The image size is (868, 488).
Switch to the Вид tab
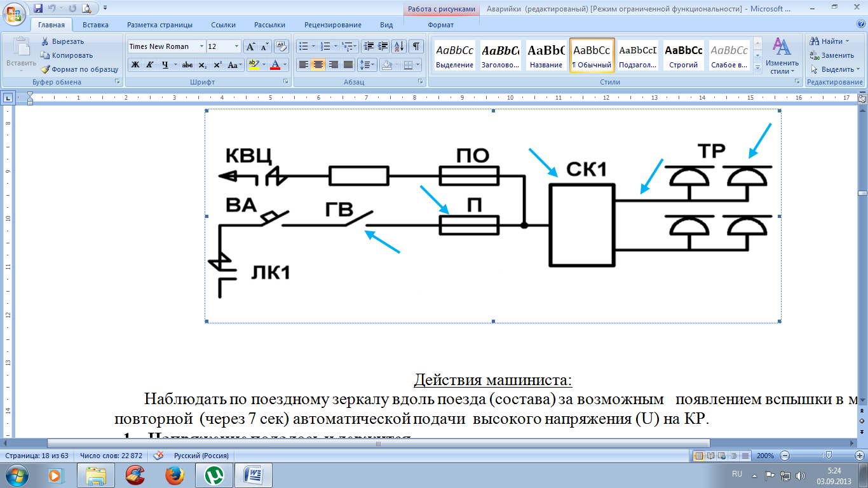tap(386, 25)
